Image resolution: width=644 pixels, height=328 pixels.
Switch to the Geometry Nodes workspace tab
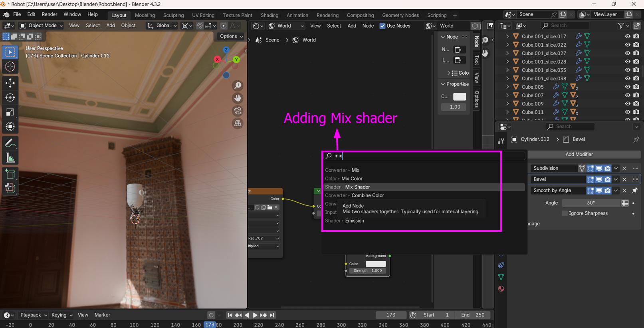pos(400,15)
